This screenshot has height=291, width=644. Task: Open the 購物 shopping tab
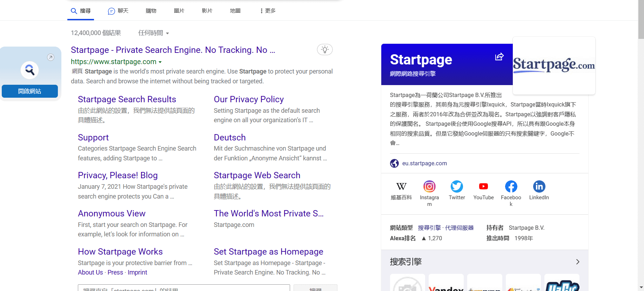[x=151, y=11]
